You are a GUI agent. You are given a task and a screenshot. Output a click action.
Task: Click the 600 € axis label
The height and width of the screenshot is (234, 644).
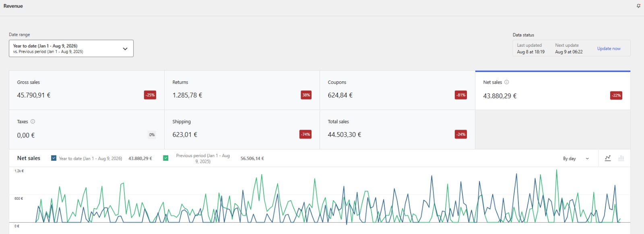pos(19,199)
